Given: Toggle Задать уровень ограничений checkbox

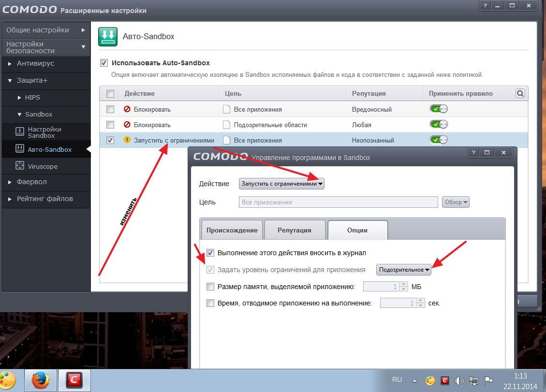Looking at the screenshot, I should [210, 269].
